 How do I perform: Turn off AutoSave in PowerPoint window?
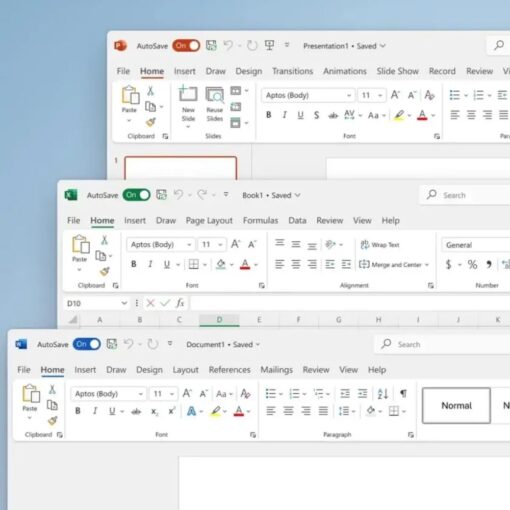tap(186, 46)
